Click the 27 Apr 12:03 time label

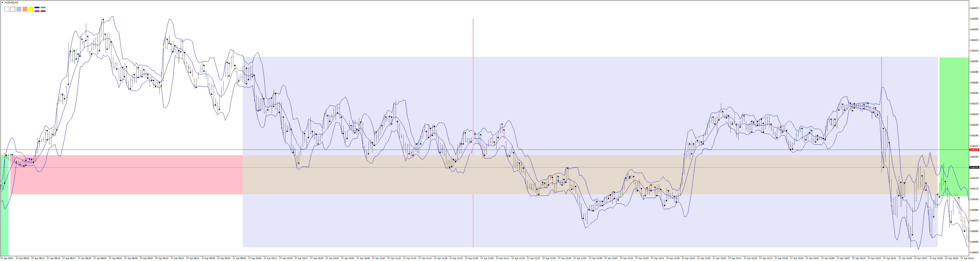[487, 258]
